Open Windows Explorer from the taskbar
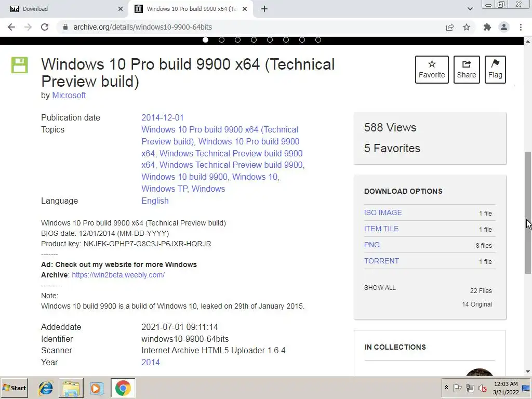The height and width of the screenshot is (399, 532). (71, 388)
